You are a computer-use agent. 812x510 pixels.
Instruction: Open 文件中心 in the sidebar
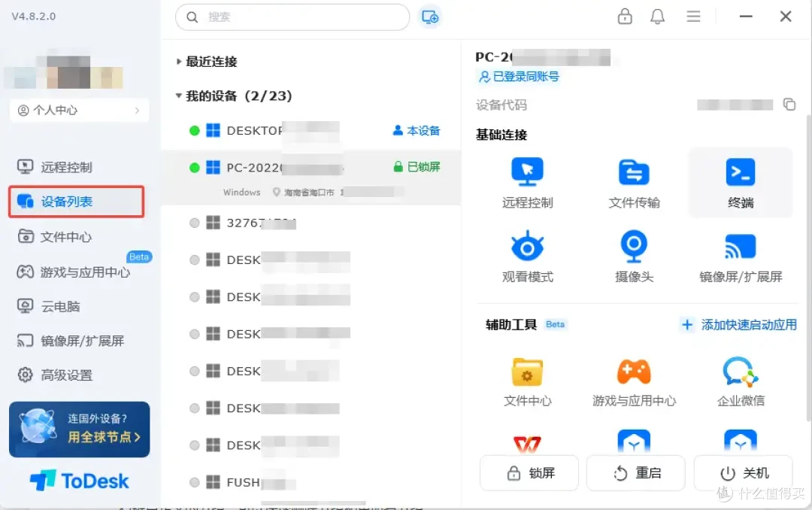tap(54, 236)
